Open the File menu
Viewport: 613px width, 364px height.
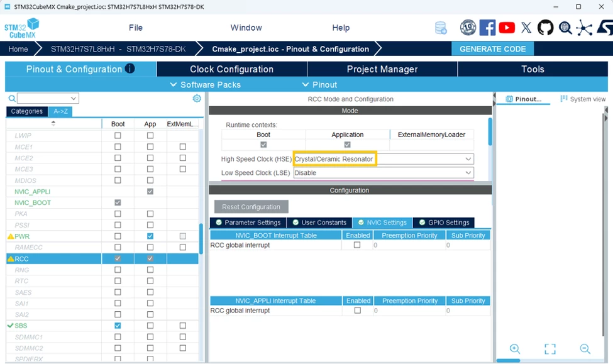click(x=136, y=28)
